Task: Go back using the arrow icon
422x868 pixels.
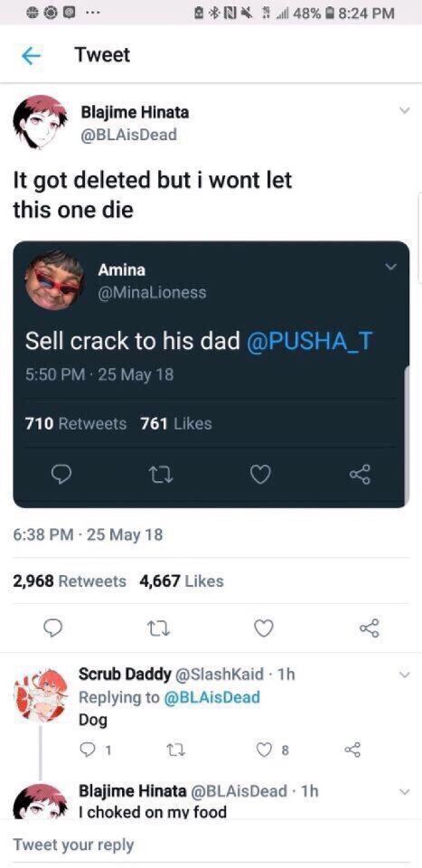Action: coord(32,56)
